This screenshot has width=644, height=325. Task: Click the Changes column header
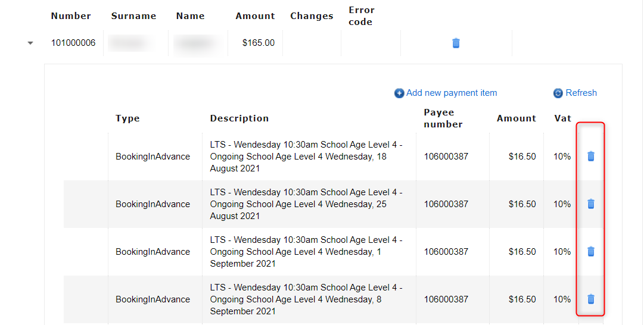tap(312, 16)
